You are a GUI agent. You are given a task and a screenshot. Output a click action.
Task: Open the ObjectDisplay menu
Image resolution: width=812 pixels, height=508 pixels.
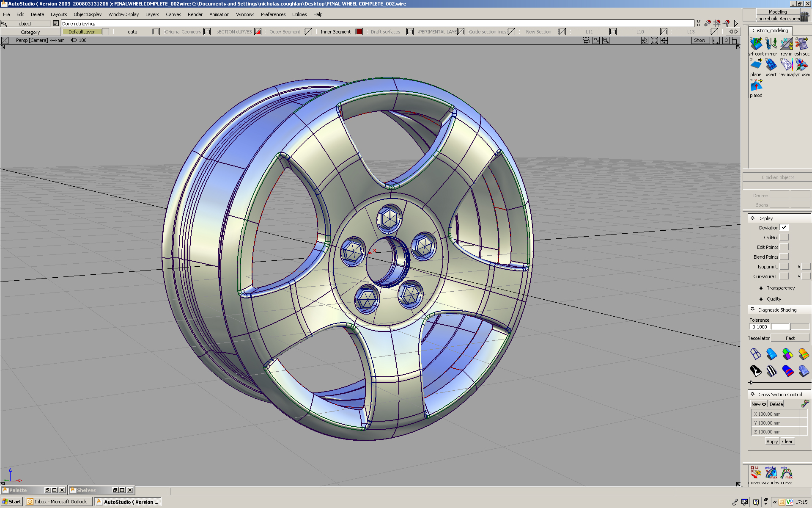88,14
